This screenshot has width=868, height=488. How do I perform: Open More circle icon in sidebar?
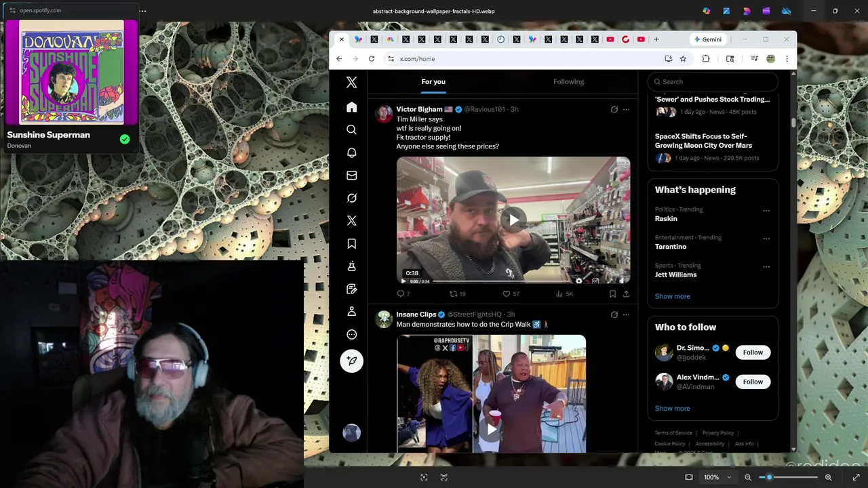point(351,334)
